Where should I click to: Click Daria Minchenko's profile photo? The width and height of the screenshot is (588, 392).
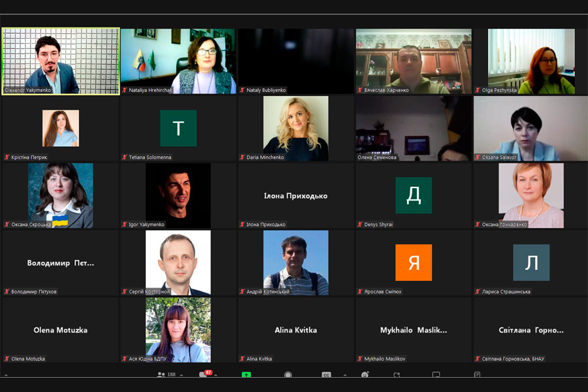tap(296, 128)
